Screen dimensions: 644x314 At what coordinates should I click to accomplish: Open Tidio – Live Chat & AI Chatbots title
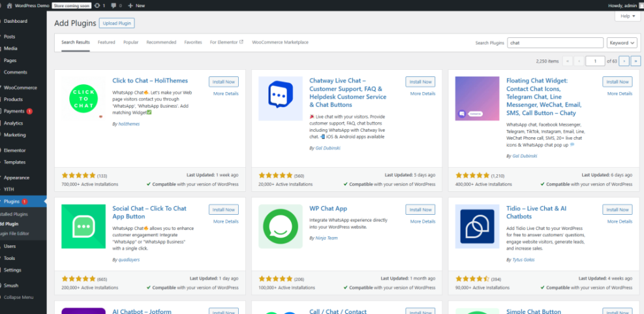pyautogui.click(x=536, y=212)
